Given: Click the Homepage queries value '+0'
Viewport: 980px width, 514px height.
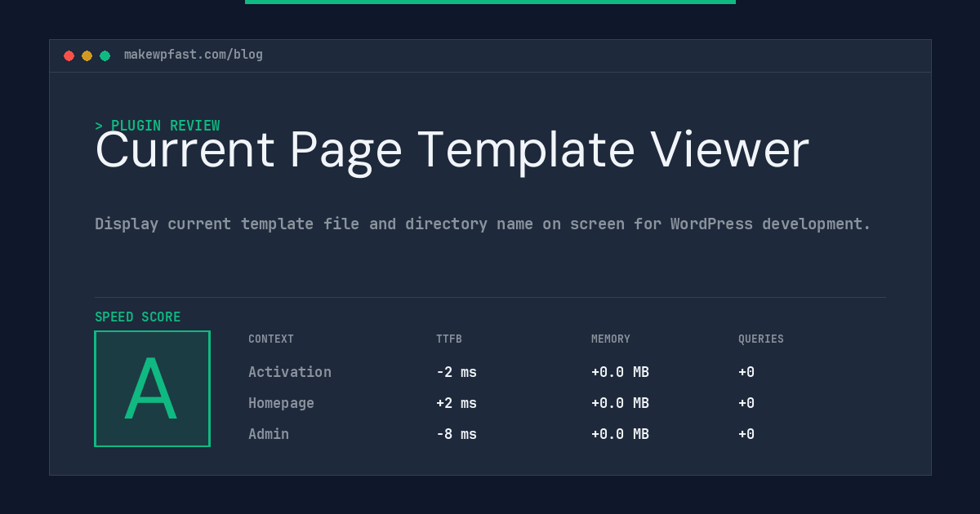Looking at the screenshot, I should tap(746, 403).
